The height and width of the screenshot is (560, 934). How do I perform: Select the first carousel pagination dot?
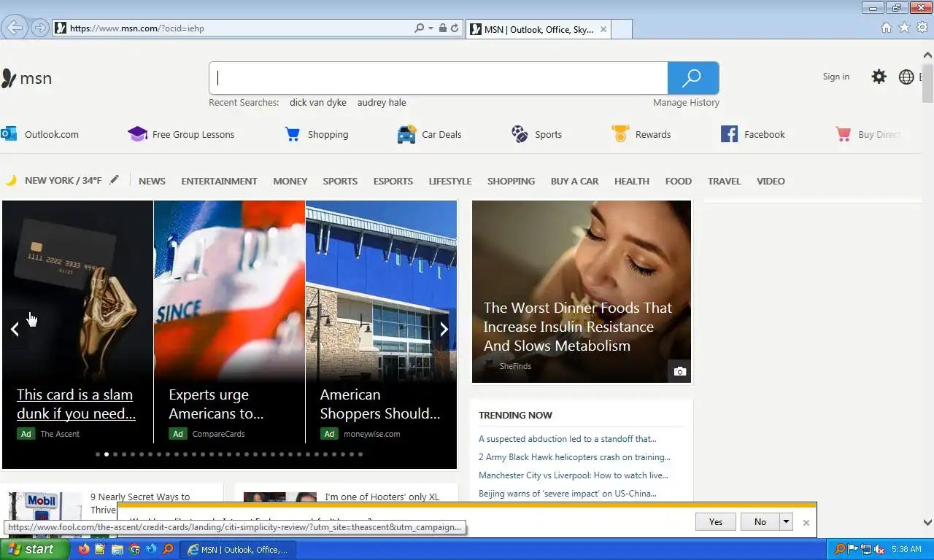pos(98,454)
